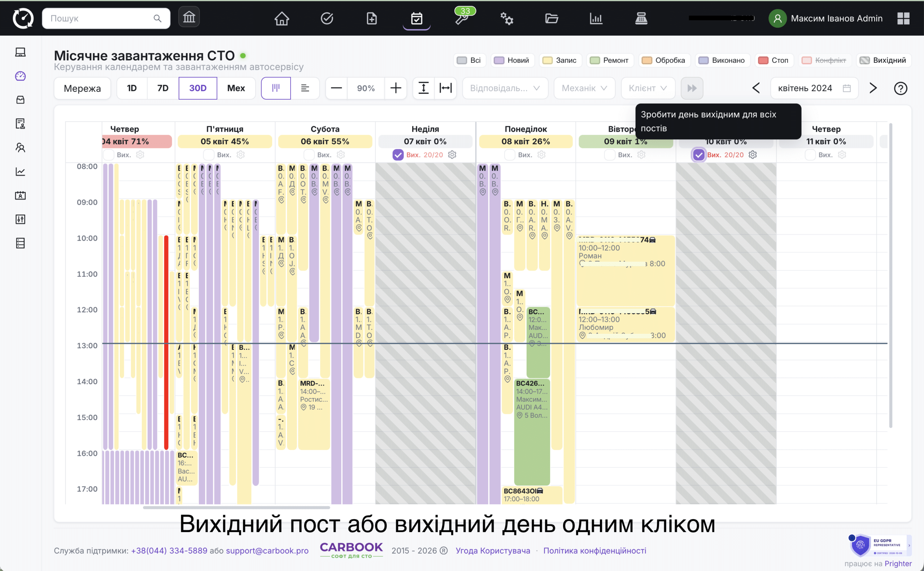Uncheck day-off checkbox for 10 квіт

[x=698, y=155]
